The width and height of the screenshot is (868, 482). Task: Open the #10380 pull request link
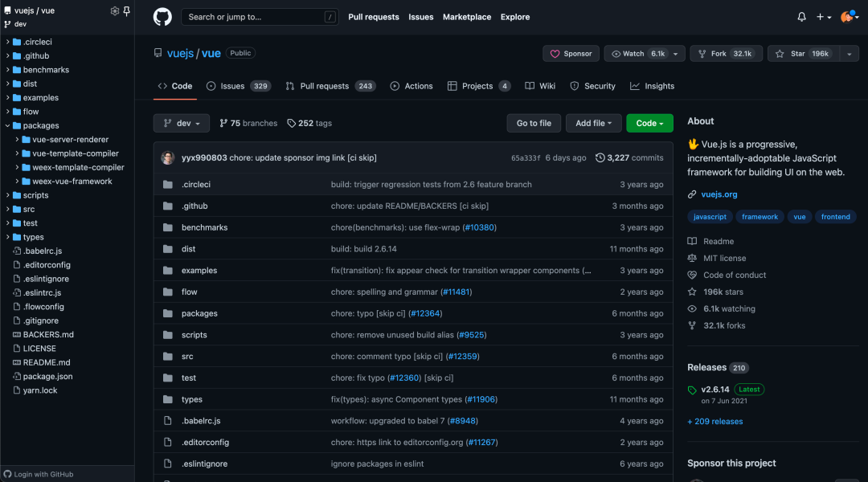click(479, 227)
